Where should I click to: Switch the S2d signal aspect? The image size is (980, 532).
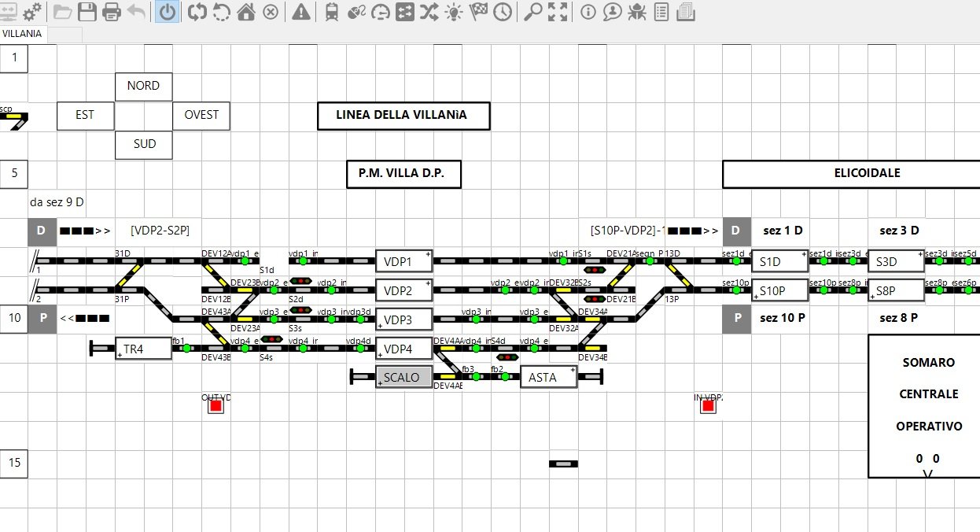(x=300, y=281)
